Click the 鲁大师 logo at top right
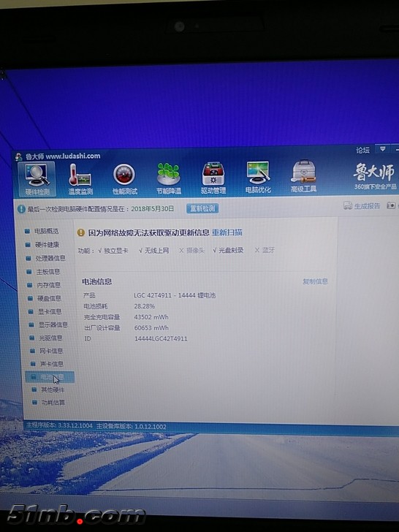 click(375, 171)
